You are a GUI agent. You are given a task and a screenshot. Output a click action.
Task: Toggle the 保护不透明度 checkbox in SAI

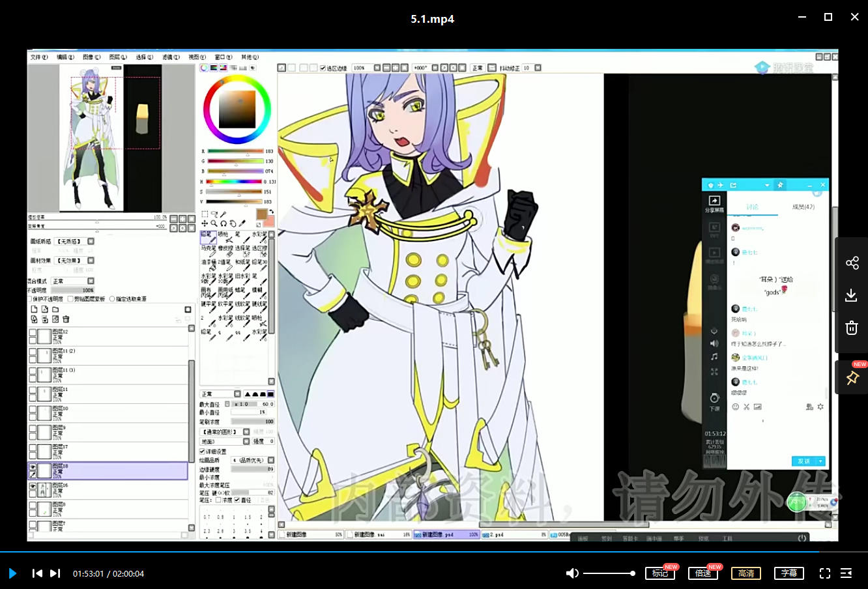pos(30,299)
